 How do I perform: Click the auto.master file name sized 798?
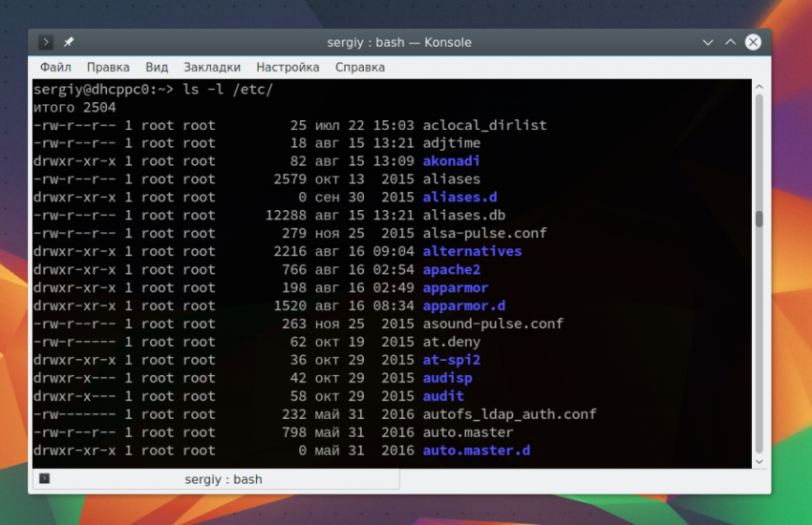coord(468,432)
